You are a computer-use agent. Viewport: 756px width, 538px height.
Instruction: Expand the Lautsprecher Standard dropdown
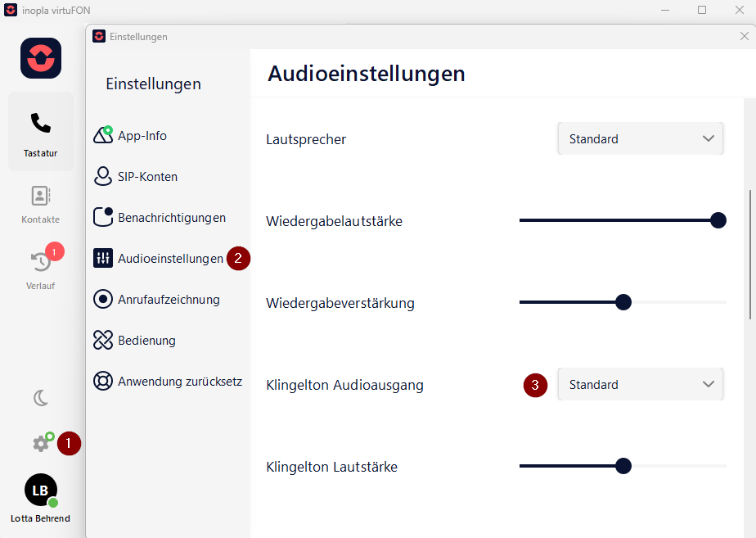[x=641, y=139]
